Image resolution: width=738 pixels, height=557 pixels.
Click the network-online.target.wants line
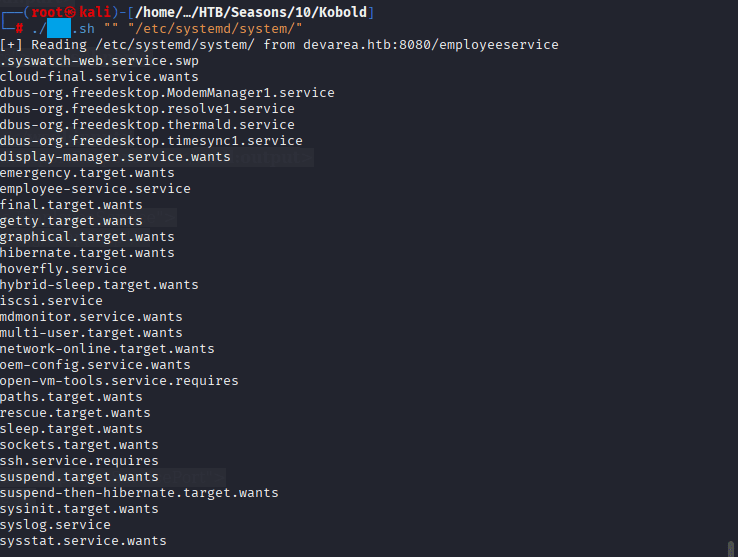(107, 348)
